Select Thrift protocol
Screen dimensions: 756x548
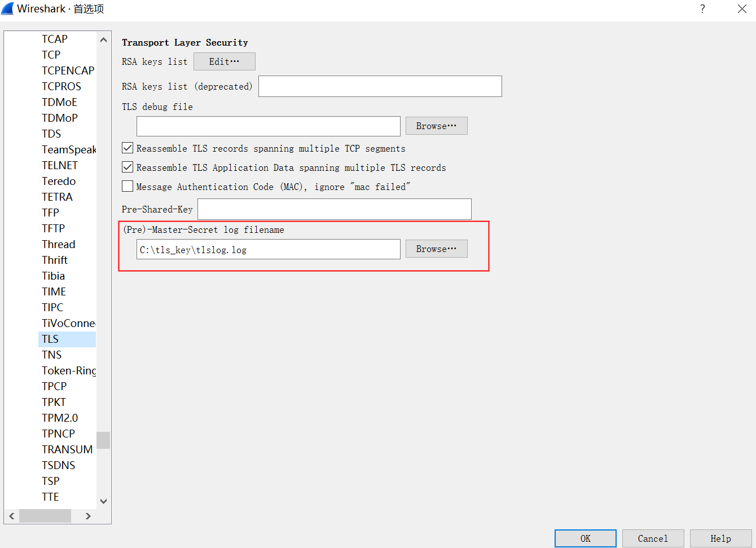[55, 260]
